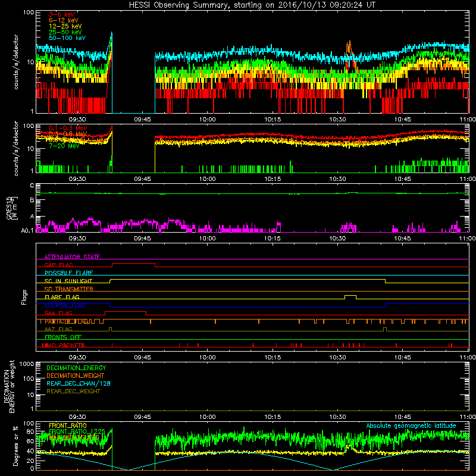476x476 pixels.
Task: Select the SC_IN_SUNLIGHT flag label
Action: [68, 281]
